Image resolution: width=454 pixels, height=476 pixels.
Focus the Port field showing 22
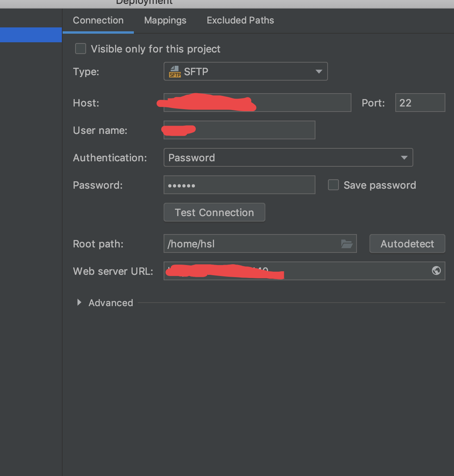420,103
